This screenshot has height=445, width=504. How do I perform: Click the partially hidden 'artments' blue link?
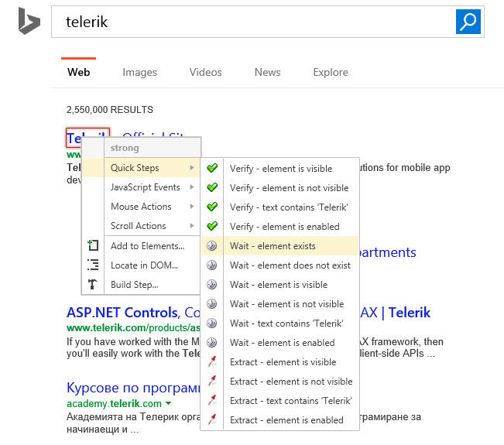tap(388, 252)
